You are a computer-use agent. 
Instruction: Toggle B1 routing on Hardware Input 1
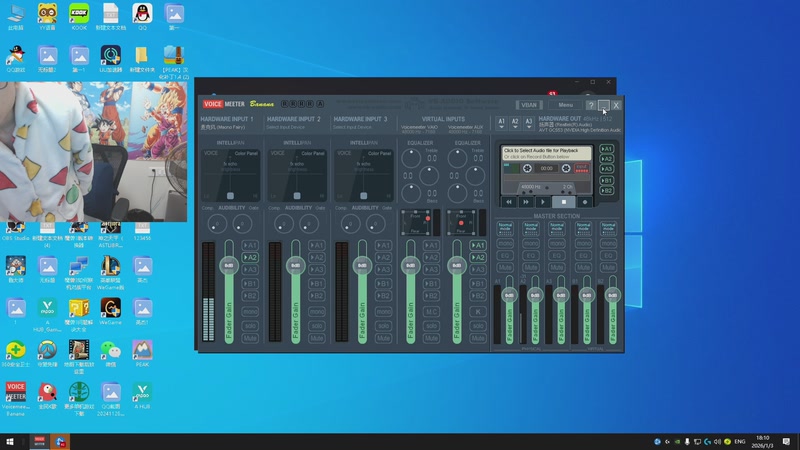pyautogui.click(x=249, y=284)
